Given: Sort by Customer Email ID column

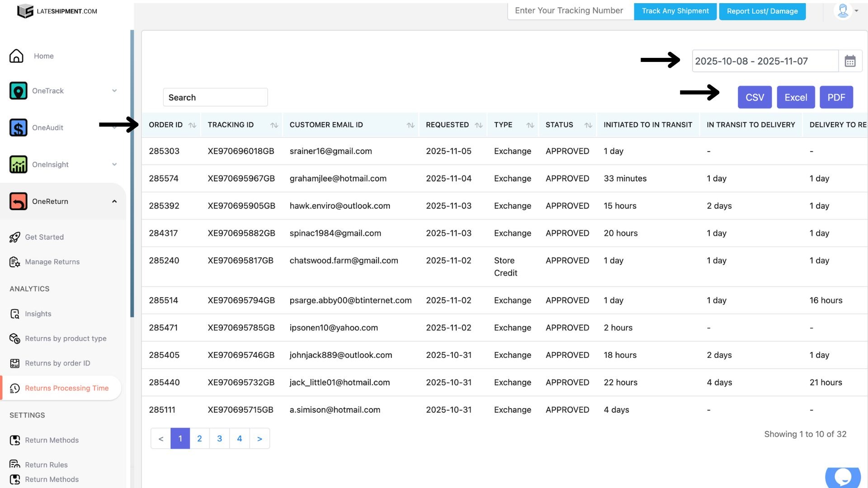Looking at the screenshot, I should 410,125.
